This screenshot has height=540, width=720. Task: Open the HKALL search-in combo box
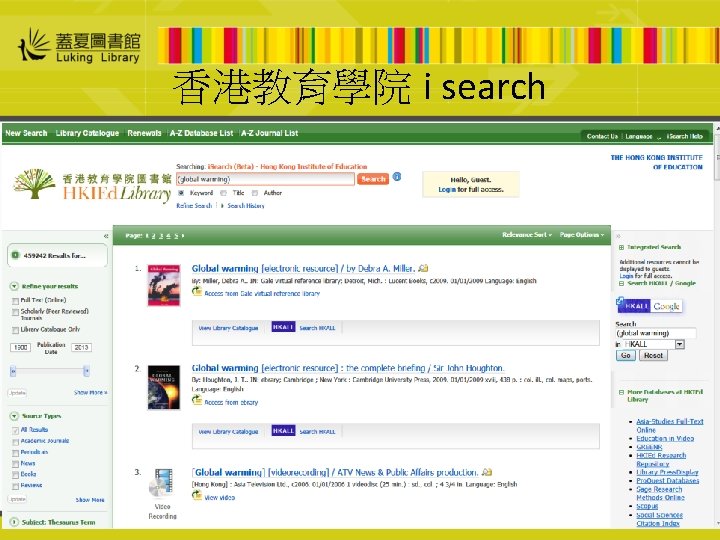point(653,344)
